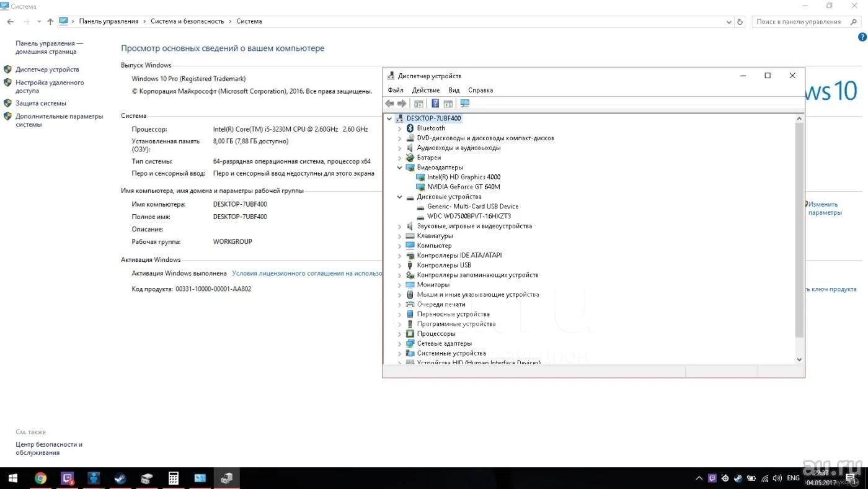Open Google Chrome from the taskbar
The width and height of the screenshot is (868, 489).
click(x=40, y=478)
